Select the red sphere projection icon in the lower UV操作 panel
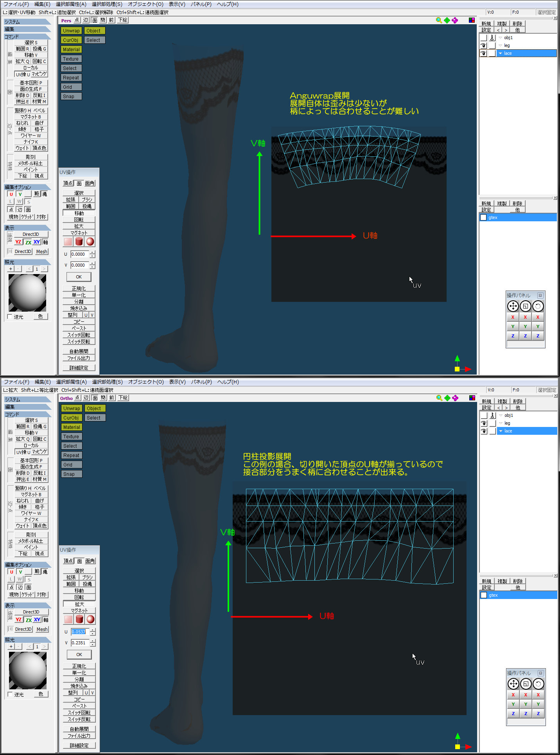560x755 pixels. pos(90,619)
